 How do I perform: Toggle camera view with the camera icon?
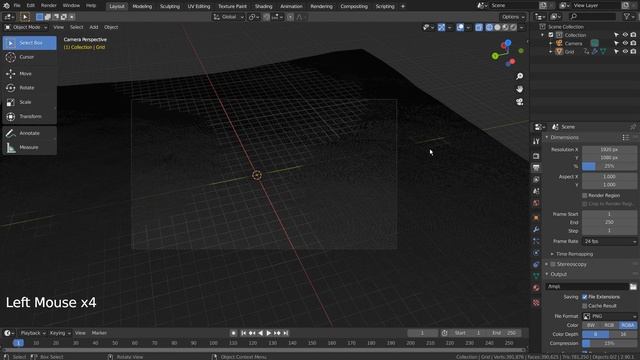[x=520, y=102]
